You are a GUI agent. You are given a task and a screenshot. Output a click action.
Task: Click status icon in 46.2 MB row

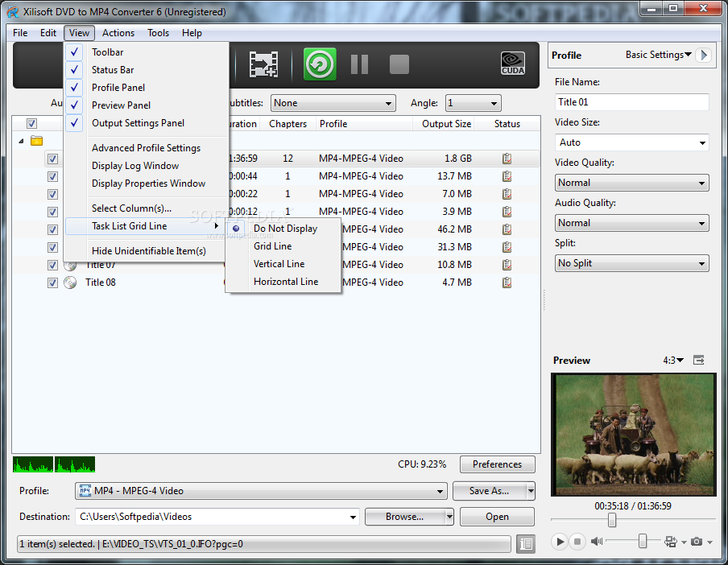507,229
